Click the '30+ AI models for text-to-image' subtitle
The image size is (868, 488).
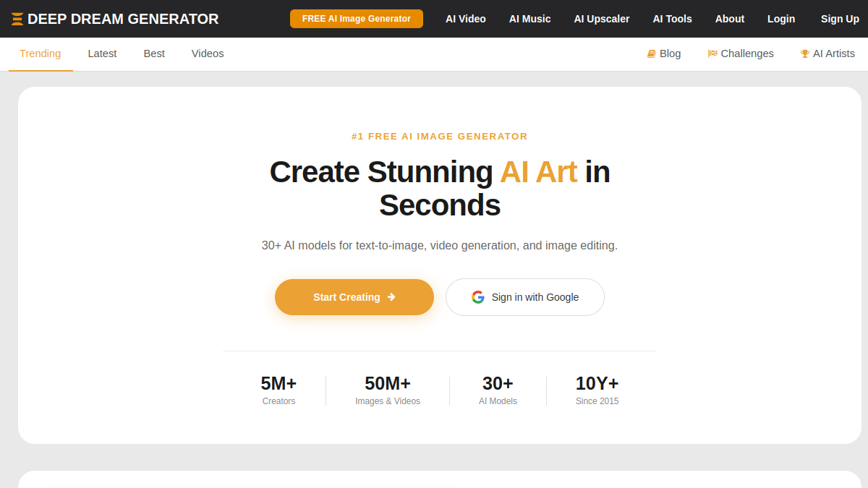440,246
